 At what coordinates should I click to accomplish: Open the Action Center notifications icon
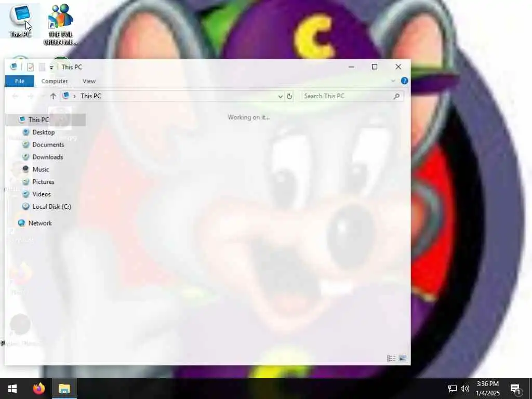click(516, 389)
